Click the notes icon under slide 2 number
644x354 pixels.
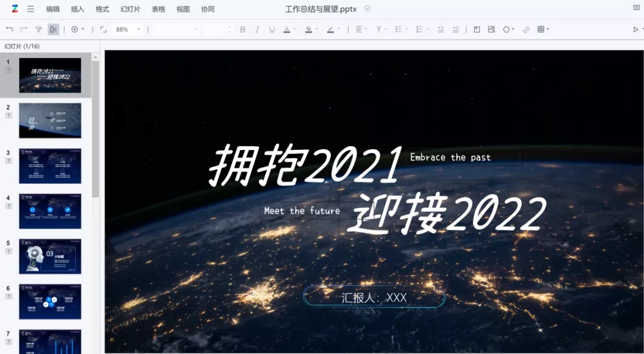(x=8, y=116)
